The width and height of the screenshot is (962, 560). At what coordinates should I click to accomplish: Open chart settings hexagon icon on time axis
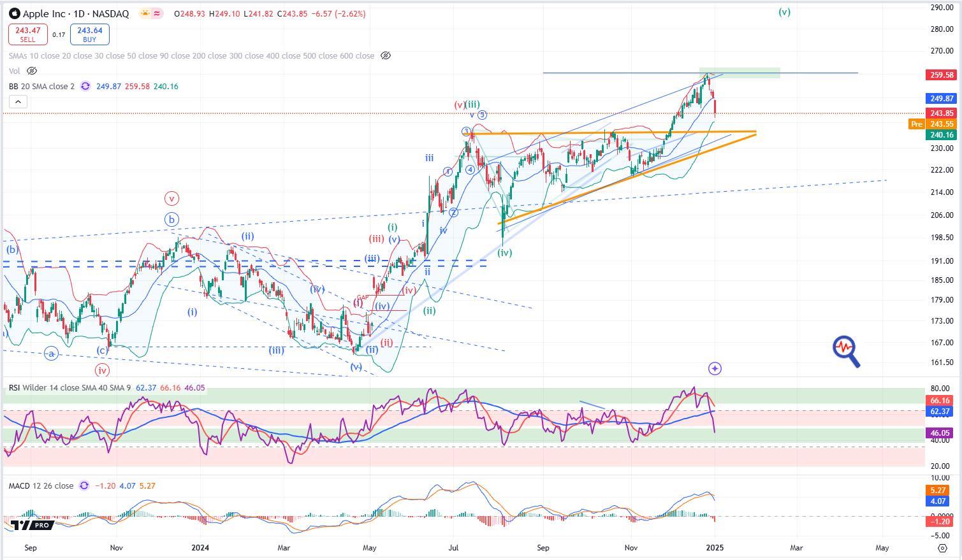943,548
